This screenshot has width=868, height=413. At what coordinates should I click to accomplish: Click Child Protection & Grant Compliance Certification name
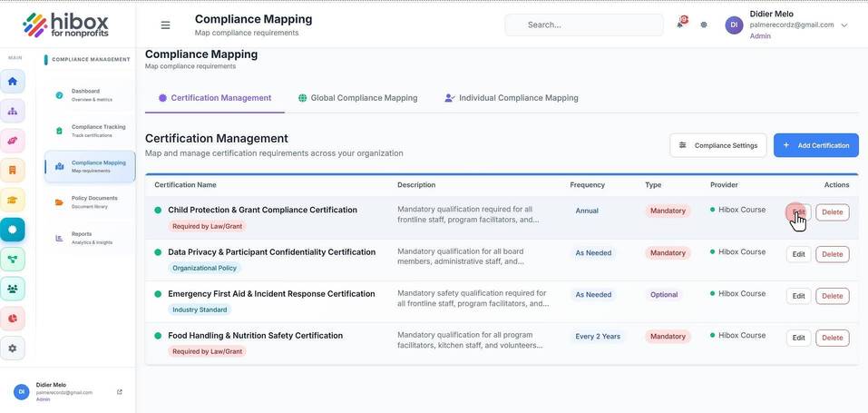pyautogui.click(x=262, y=210)
